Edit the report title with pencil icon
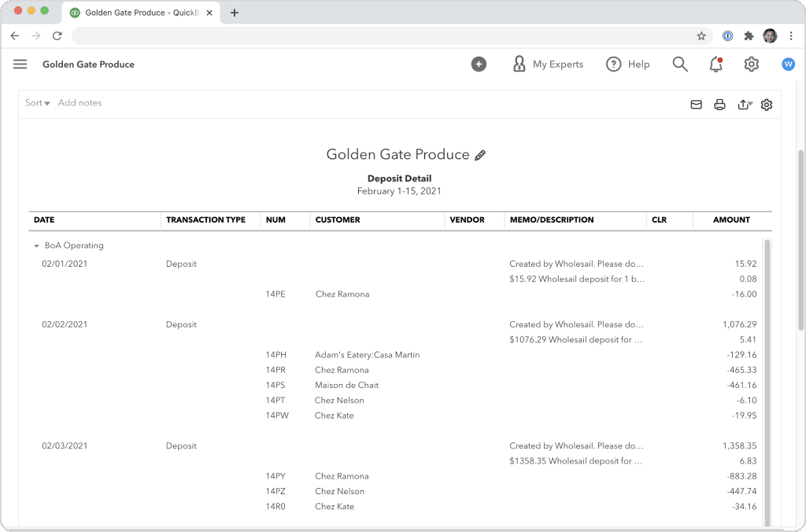The image size is (806, 532). click(480, 155)
